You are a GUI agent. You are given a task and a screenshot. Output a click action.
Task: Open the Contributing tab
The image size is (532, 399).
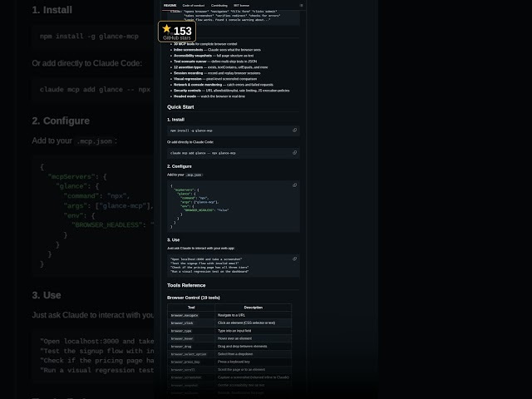(x=219, y=6)
